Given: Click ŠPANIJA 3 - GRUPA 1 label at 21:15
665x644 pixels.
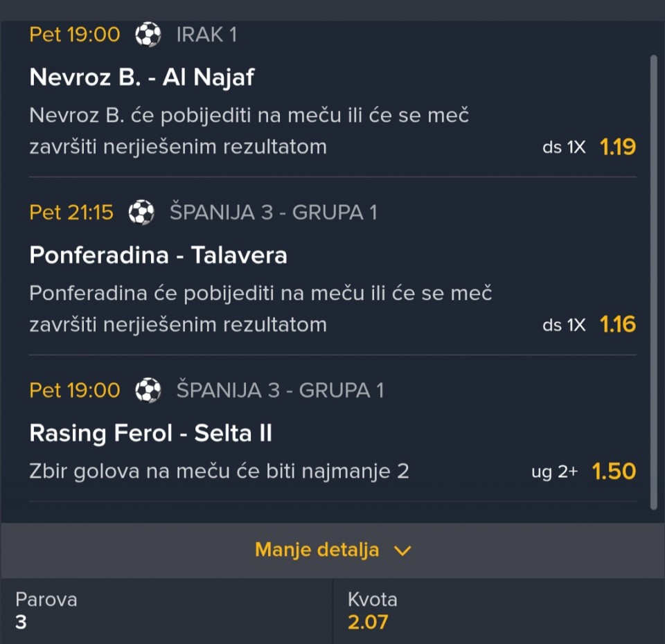Looking at the screenshot, I should [x=273, y=212].
